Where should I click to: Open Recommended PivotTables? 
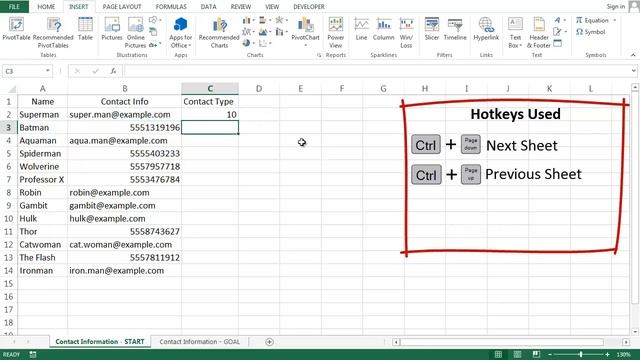(53, 33)
